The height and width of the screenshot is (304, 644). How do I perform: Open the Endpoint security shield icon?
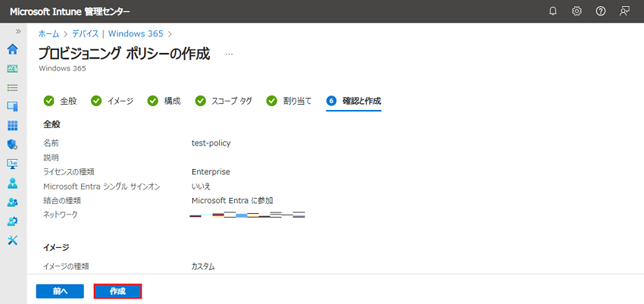pos(13,145)
